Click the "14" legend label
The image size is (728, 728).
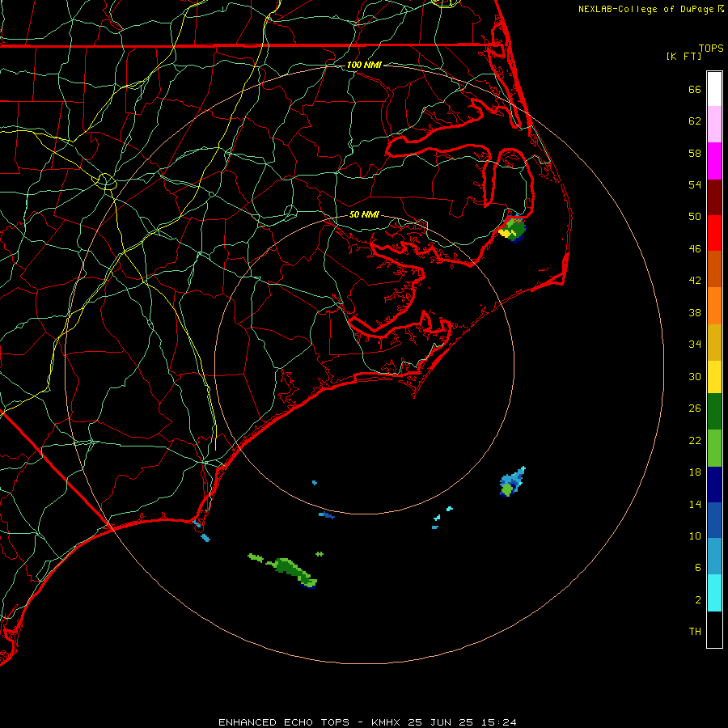[x=695, y=504]
